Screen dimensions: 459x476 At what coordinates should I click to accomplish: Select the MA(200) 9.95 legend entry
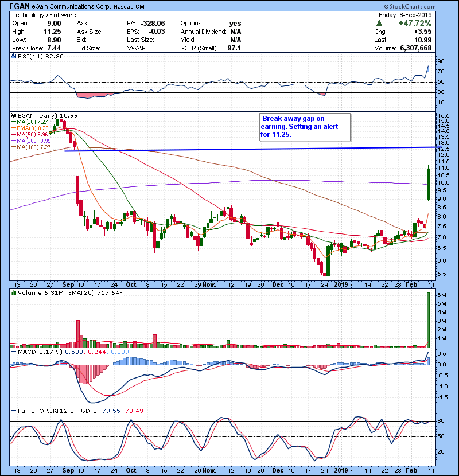[x=31, y=141]
